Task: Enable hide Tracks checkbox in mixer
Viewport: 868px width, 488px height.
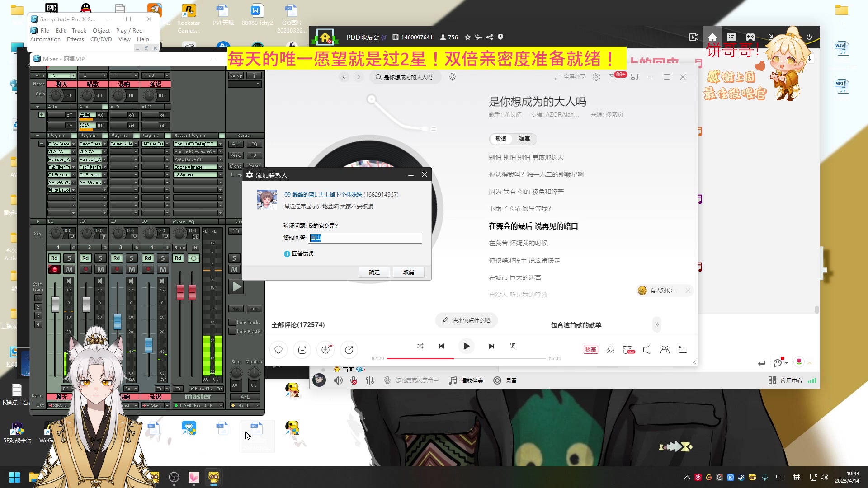Action: [232, 322]
